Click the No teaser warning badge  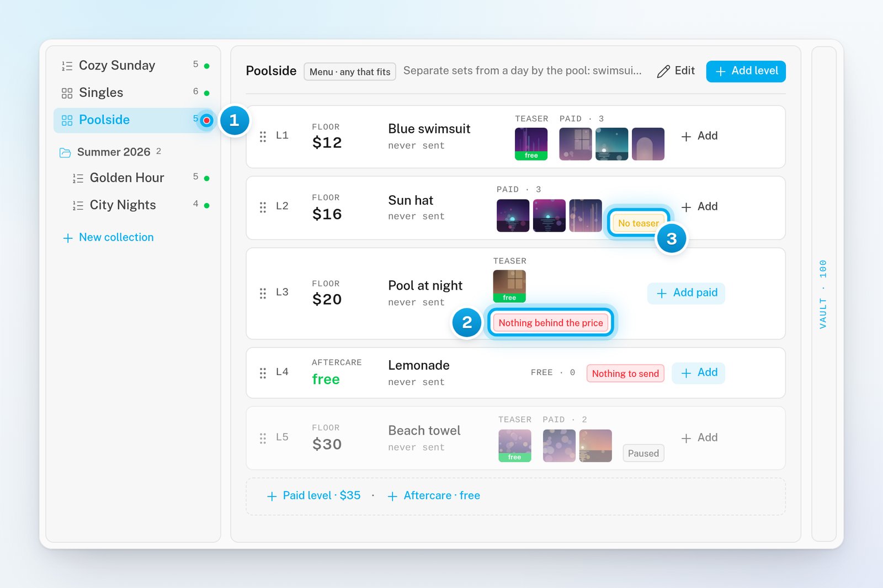(x=638, y=223)
